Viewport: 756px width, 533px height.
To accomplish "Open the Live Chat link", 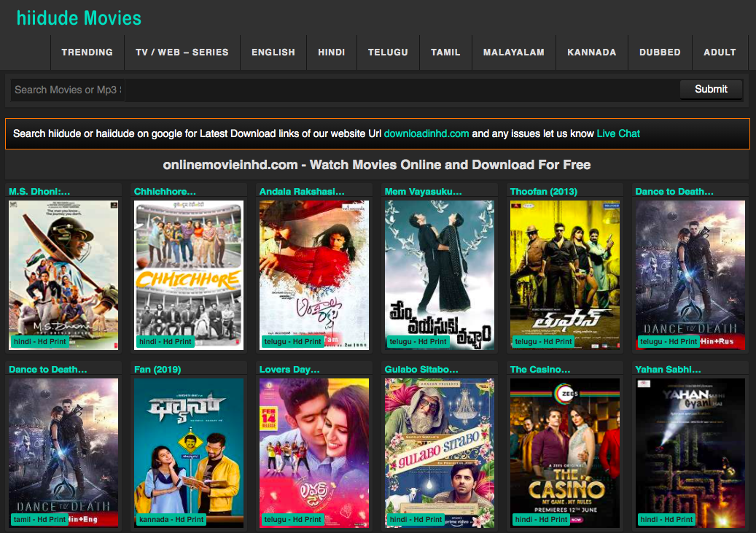I will [618, 133].
